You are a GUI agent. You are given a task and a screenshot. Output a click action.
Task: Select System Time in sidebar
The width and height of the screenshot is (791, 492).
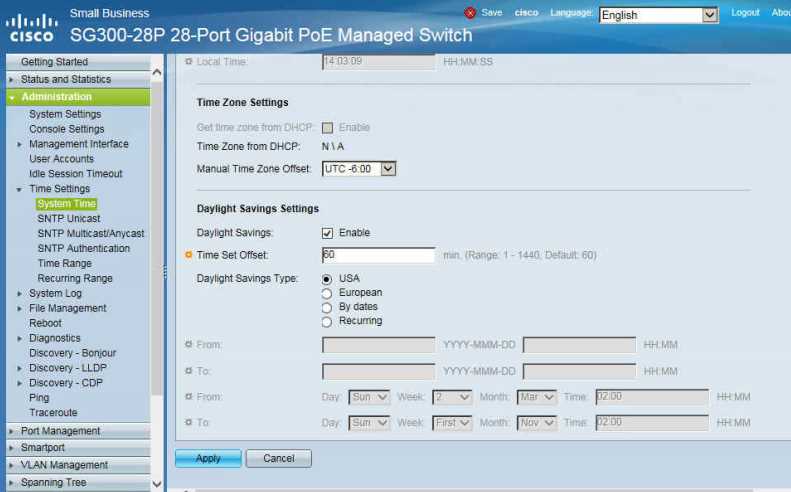tap(67, 203)
